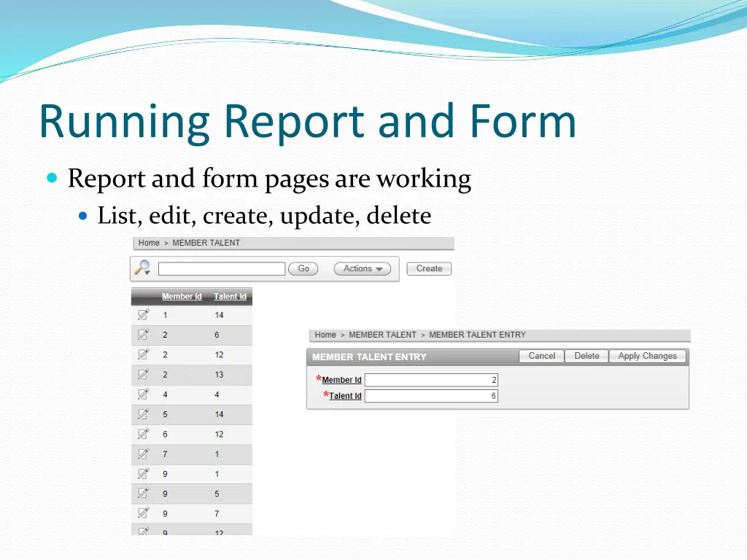The width and height of the screenshot is (747, 560).
Task: Apply Changes on the MEMBER TALENT ENTRY form
Action: 647,356
